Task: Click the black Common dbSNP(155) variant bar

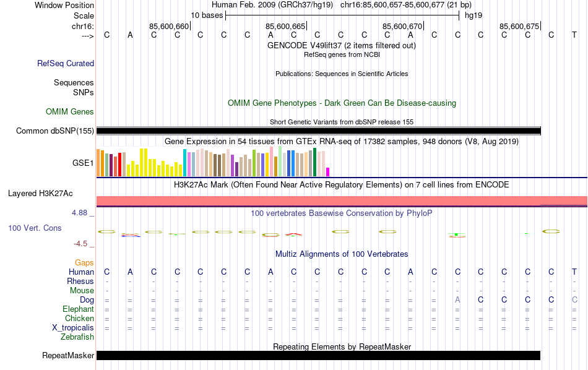Action: click(x=318, y=131)
